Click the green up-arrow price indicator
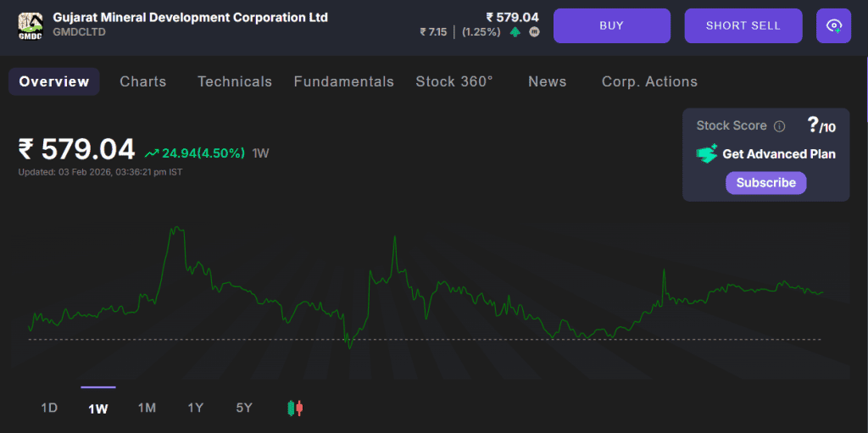The height and width of the screenshot is (433, 868). coord(515,32)
